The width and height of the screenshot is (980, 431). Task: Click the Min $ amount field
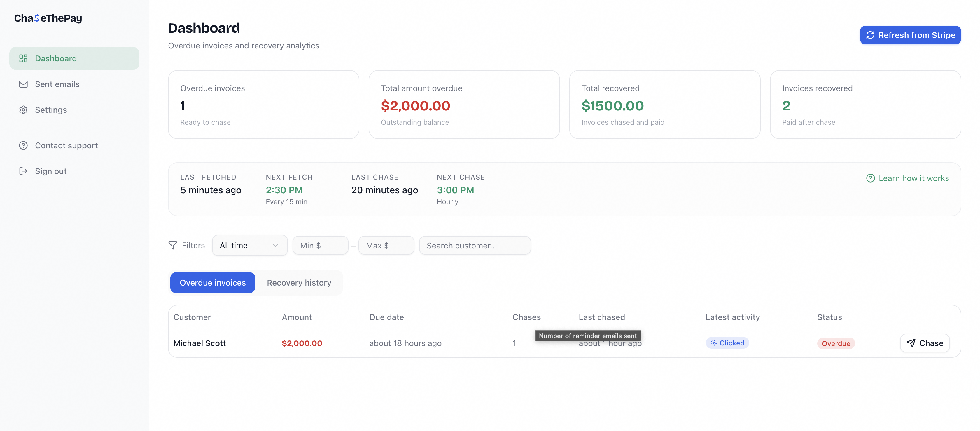pyautogui.click(x=320, y=246)
